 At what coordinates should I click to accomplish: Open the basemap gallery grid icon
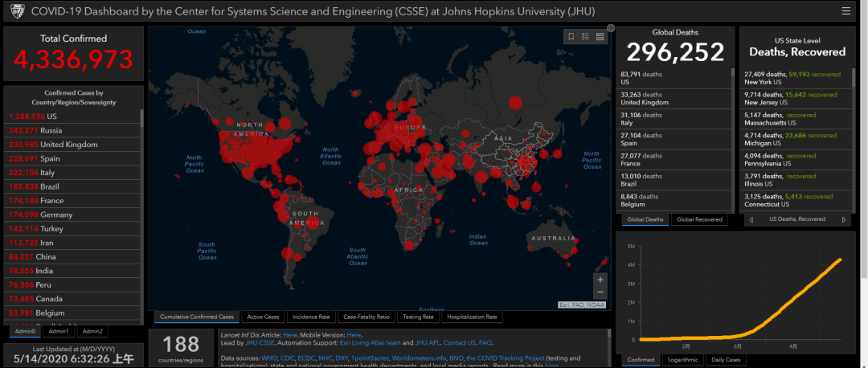point(600,37)
